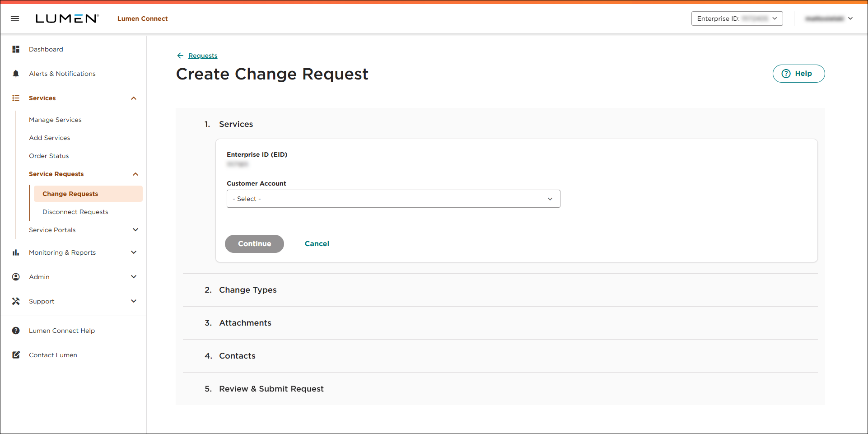
Task: Click the Cancel link
Action: 317,244
